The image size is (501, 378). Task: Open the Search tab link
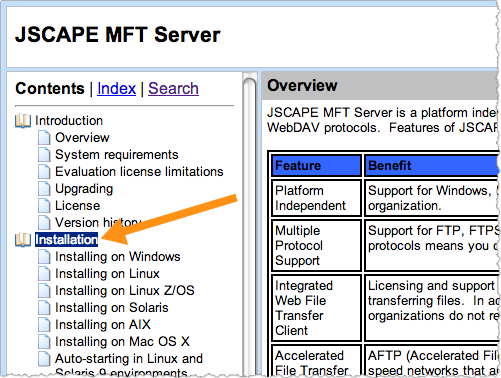pos(173,89)
